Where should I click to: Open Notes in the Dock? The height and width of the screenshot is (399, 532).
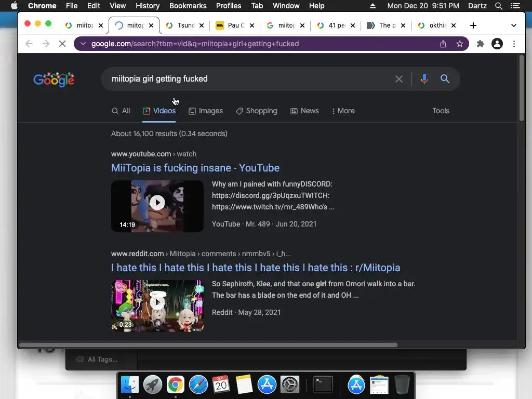click(244, 385)
